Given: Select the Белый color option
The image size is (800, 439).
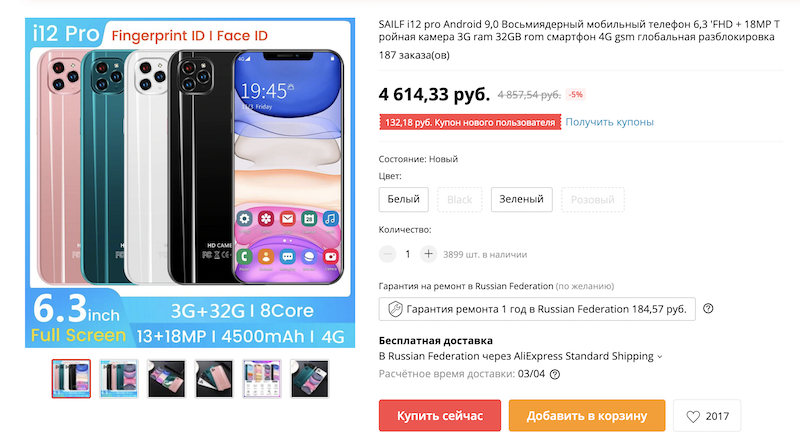Looking at the screenshot, I should [x=404, y=199].
